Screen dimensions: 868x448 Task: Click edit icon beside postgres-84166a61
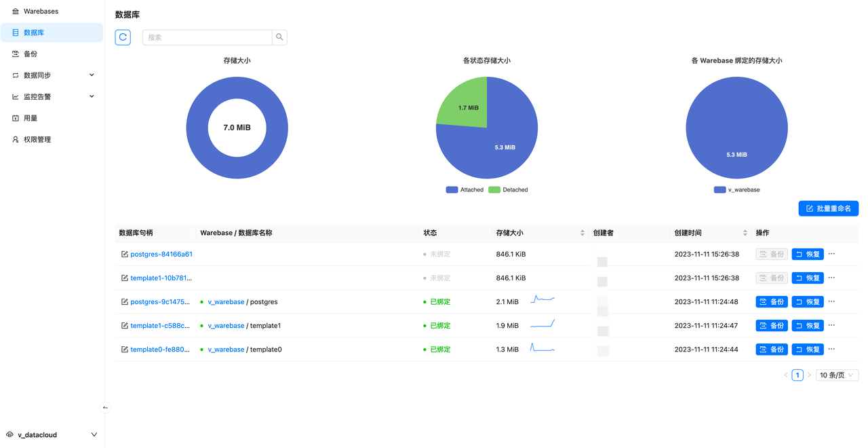click(x=124, y=255)
